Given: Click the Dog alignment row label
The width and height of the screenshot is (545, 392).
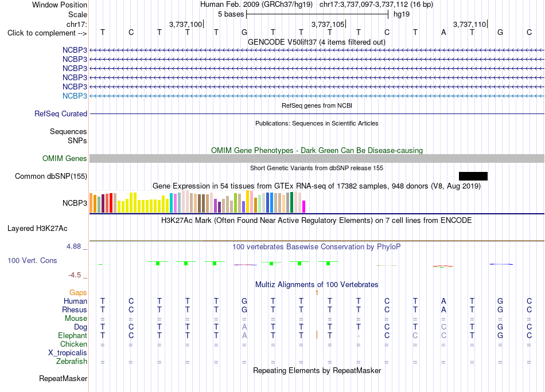Looking at the screenshot, I should (81, 327).
